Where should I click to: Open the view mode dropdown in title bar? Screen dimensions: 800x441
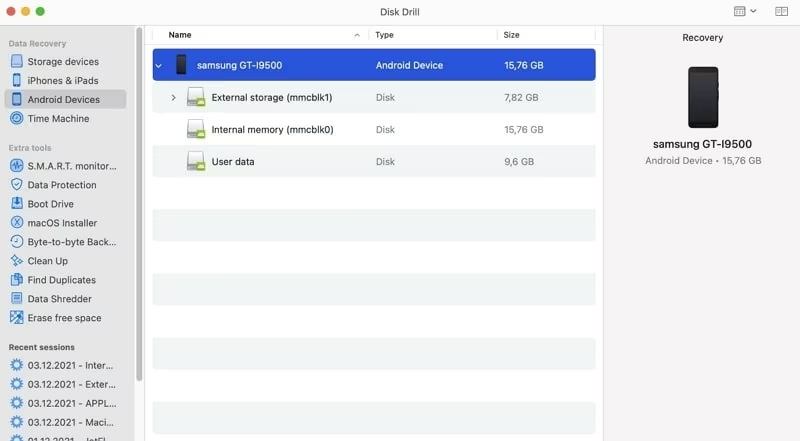pyautogui.click(x=745, y=11)
